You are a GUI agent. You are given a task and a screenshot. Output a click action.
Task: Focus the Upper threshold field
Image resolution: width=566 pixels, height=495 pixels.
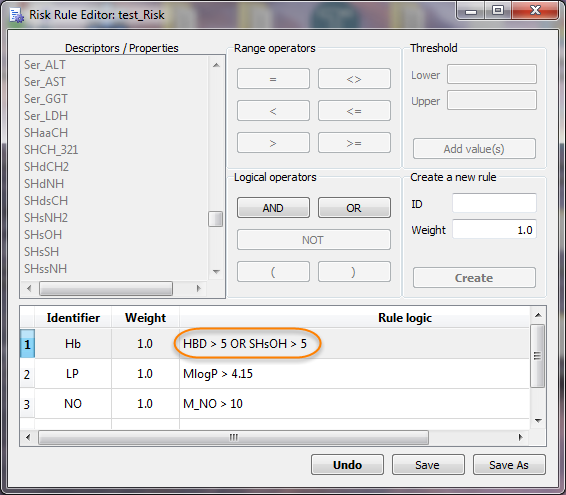click(x=492, y=100)
